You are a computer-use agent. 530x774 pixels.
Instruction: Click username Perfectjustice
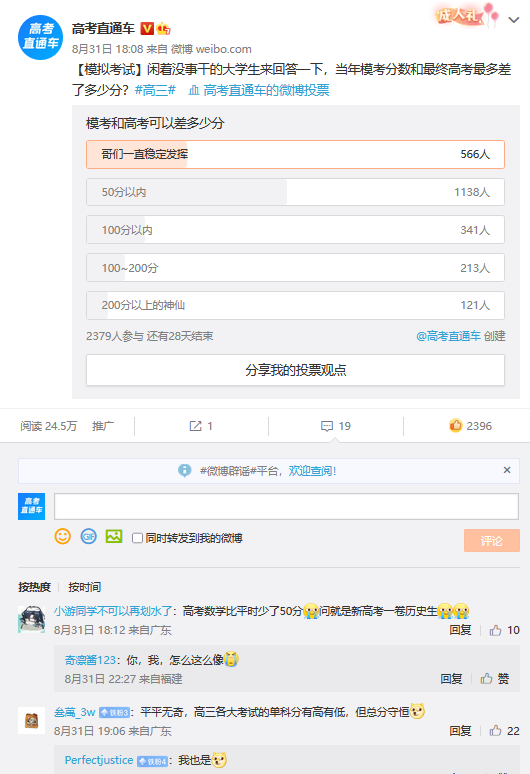pos(99,760)
